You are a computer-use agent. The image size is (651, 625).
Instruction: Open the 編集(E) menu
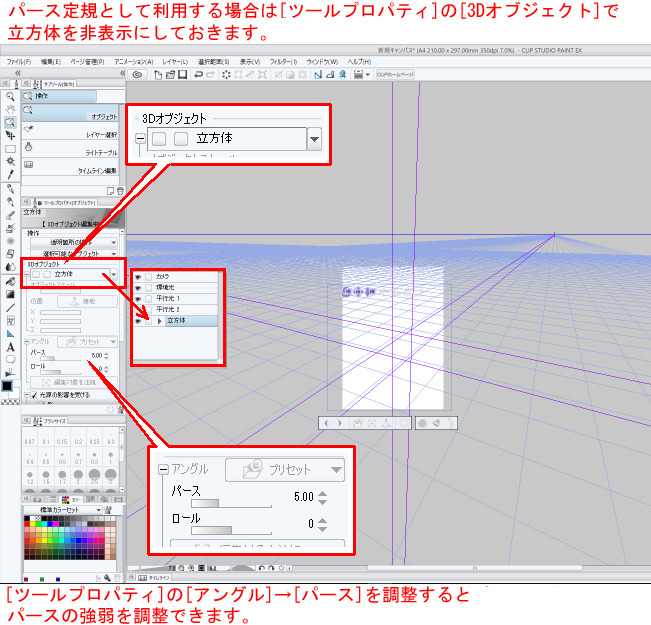51,62
